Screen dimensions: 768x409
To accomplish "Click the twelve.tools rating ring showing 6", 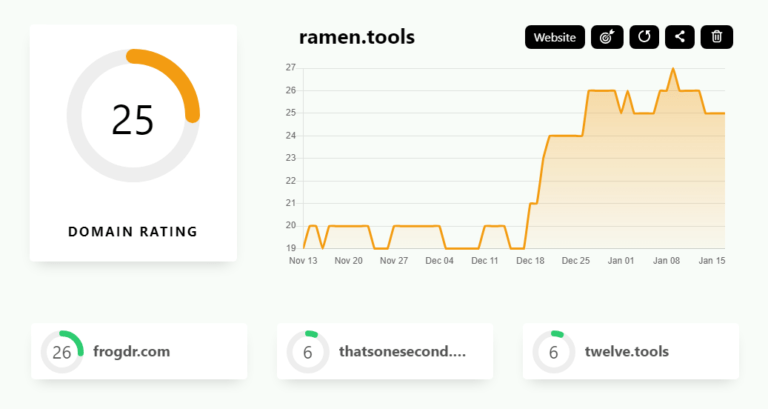I will [554, 352].
